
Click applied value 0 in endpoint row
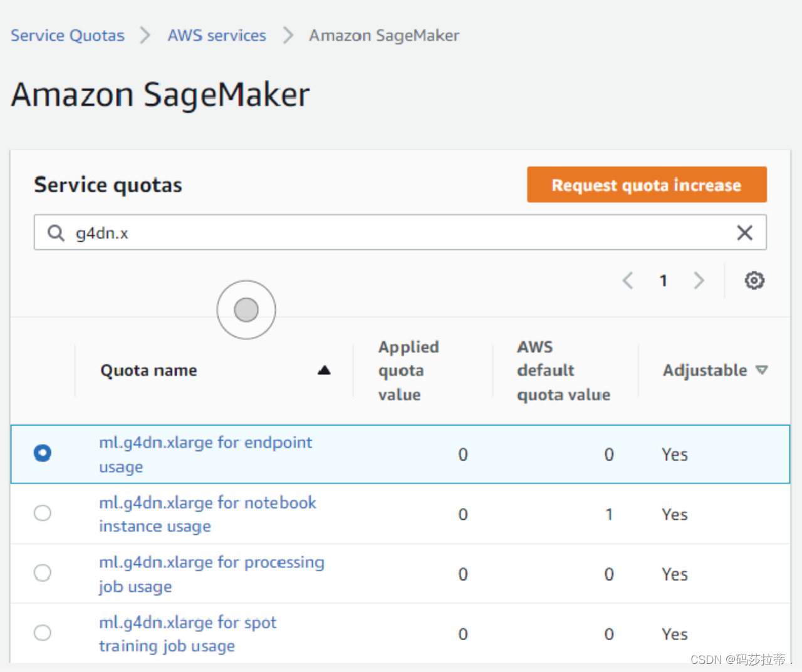(x=463, y=455)
